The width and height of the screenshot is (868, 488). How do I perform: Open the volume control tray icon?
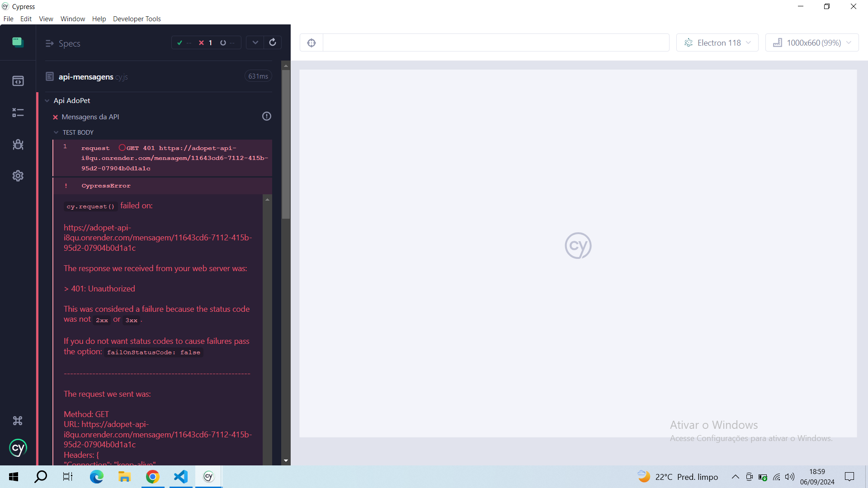tap(790, 477)
